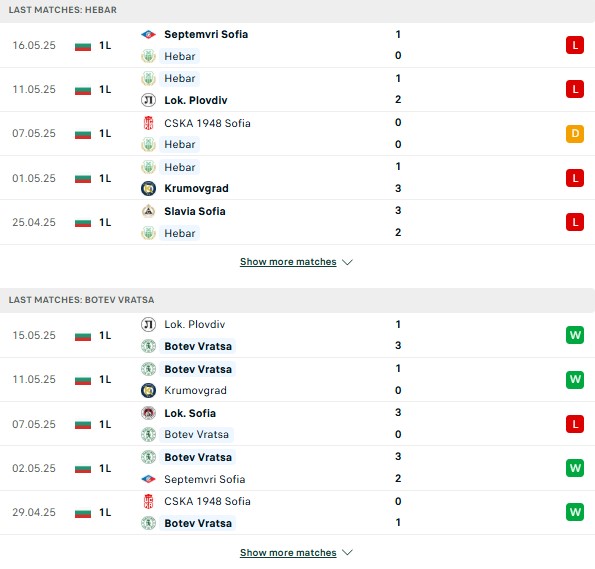The image size is (595, 569).
Task: Click Lok. Plovdiv crest in Hebar's 11.05.25 match
Action: [x=148, y=100]
